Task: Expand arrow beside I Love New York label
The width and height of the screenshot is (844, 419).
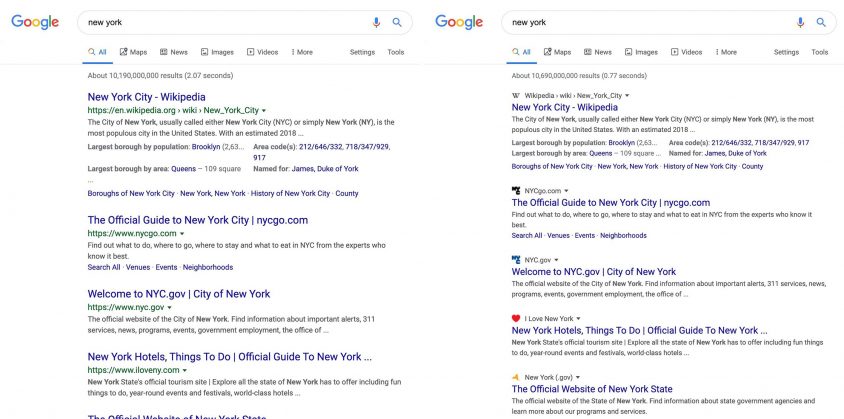Action: (579, 319)
